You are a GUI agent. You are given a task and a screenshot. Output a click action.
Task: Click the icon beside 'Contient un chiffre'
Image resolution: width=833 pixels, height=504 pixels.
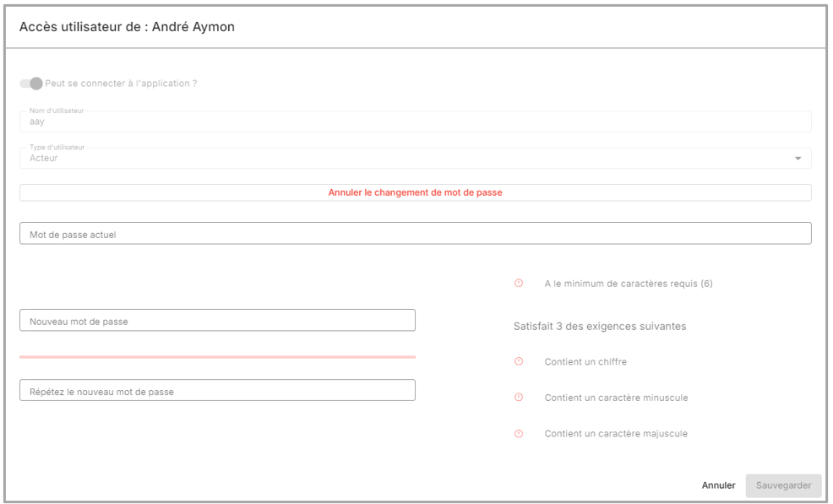(x=519, y=361)
